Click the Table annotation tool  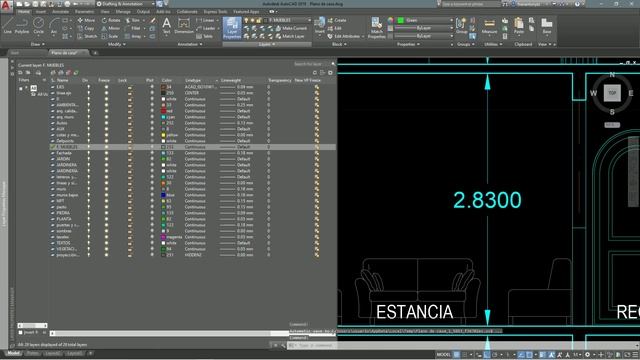(205, 36)
